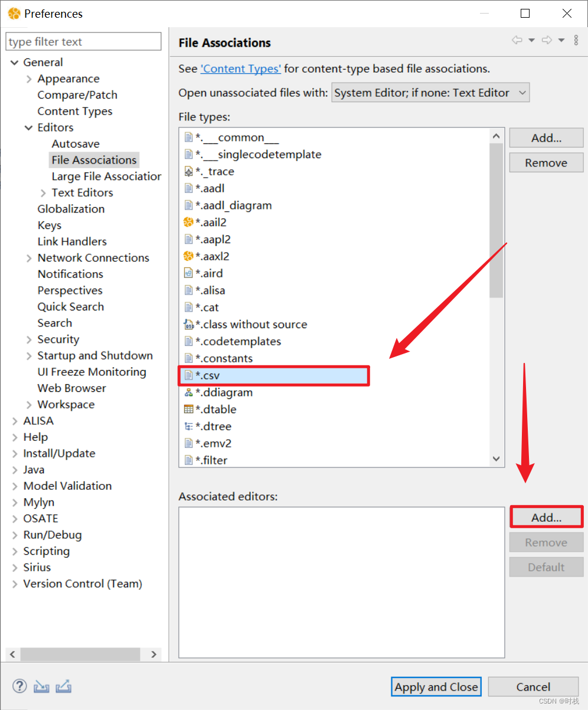Click the export preferences icon
The height and width of the screenshot is (710, 588).
[64, 686]
